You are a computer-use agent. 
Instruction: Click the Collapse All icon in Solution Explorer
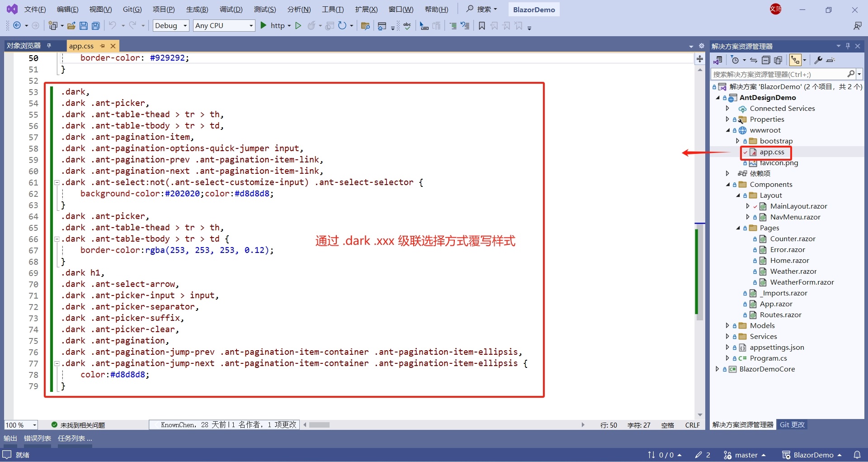pos(766,60)
